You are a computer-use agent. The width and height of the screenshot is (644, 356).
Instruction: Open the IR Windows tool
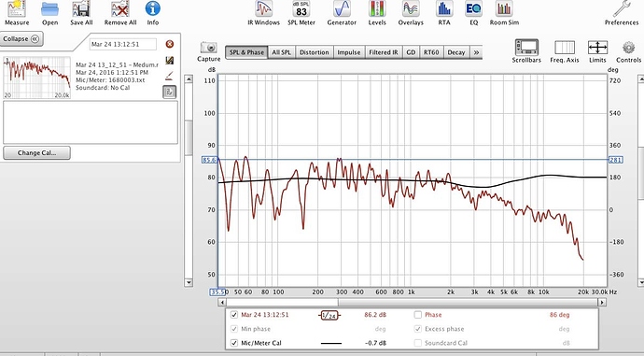click(x=263, y=13)
